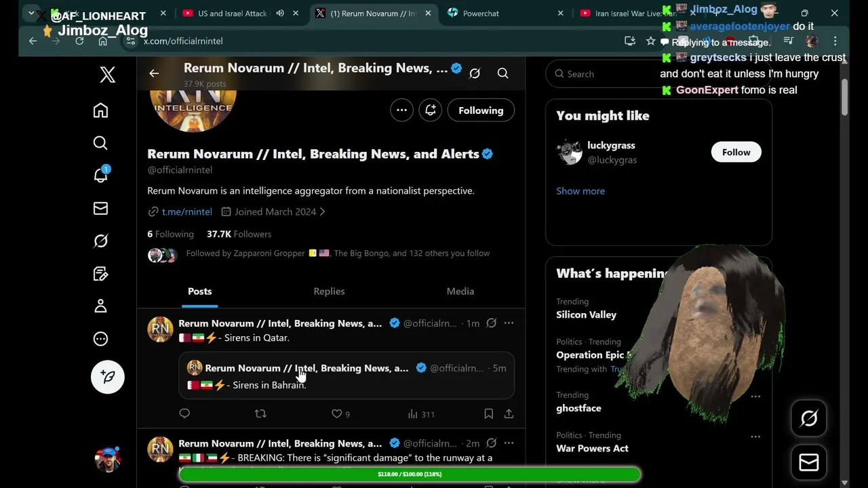Image resolution: width=868 pixels, height=488 pixels.
Task: Open Messages envelope in the left sidebar
Action: tap(100, 209)
